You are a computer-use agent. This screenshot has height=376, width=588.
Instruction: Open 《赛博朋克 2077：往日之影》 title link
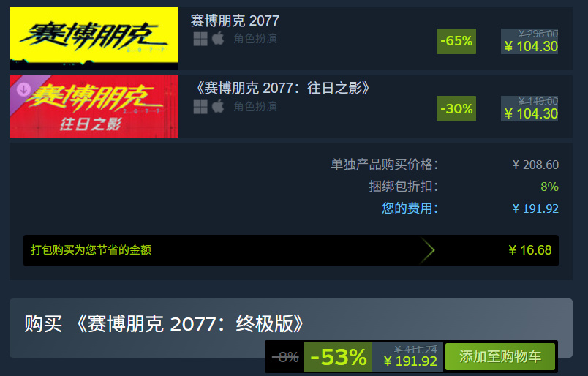(x=282, y=89)
